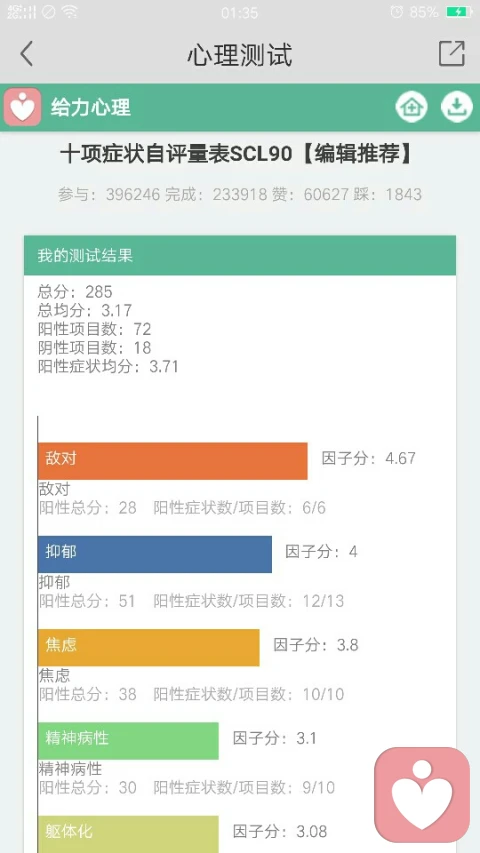The image size is (480, 853).
Task: Tap the 踩: 1843 dislike count
Action: coord(387,194)
